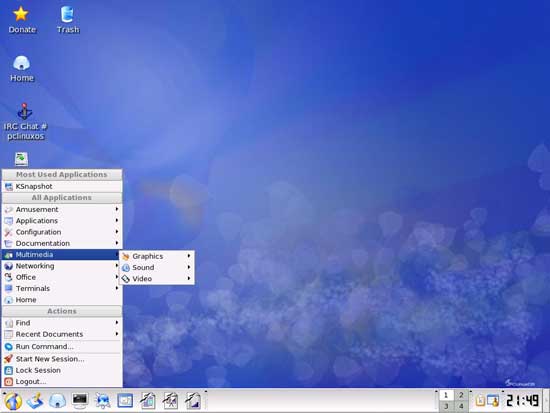The height and width of the screenshot is (413, 550).
Task: Open the Home folder igloo icon in the panel
Action: click(x=57, y=401)
